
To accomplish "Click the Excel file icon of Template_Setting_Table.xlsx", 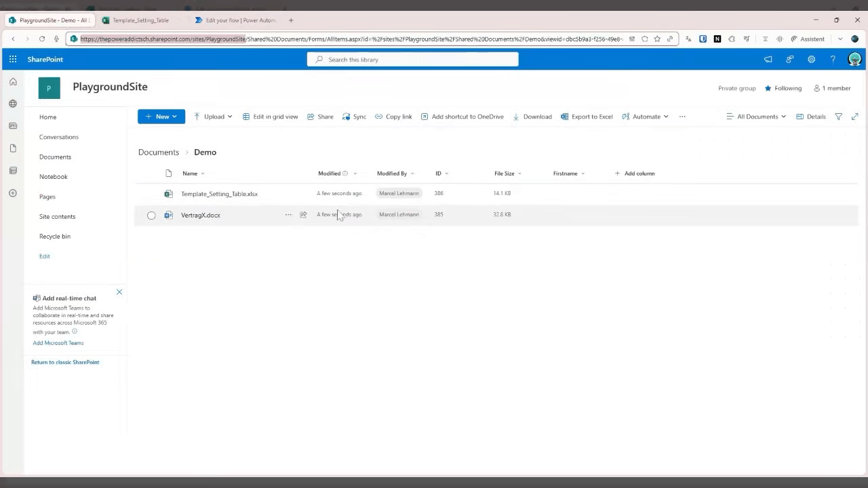I will (168, 194).
